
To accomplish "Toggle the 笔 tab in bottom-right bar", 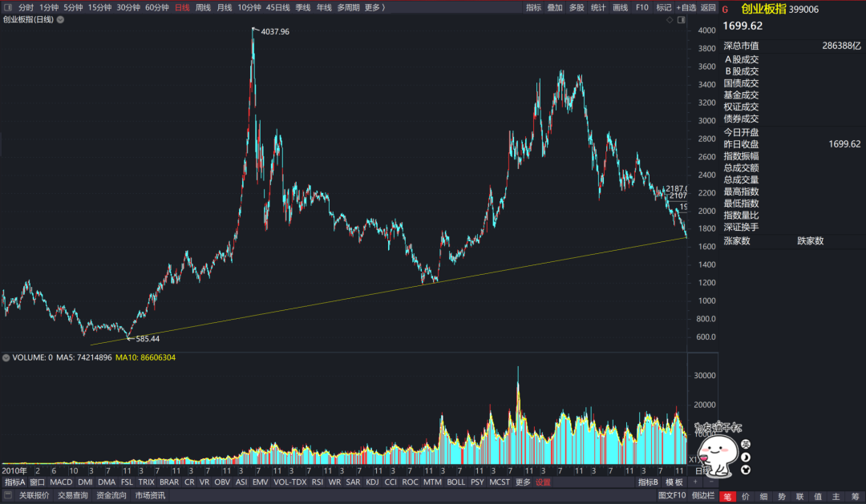I will 727,496.
